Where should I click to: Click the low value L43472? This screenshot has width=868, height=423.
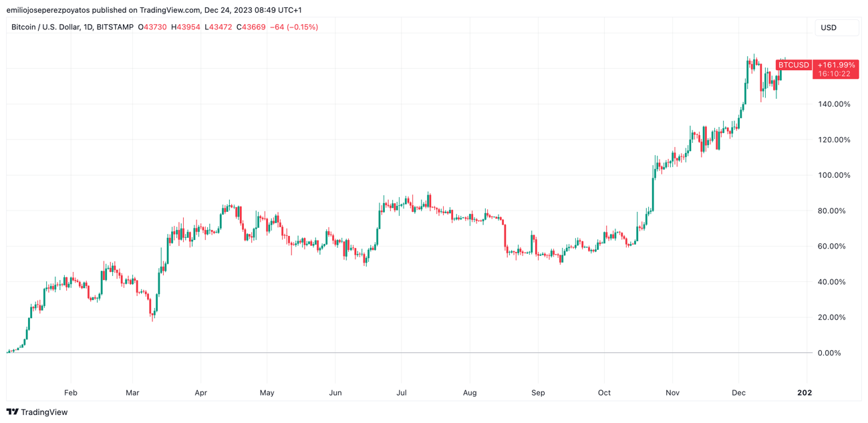tap(219, 27)
